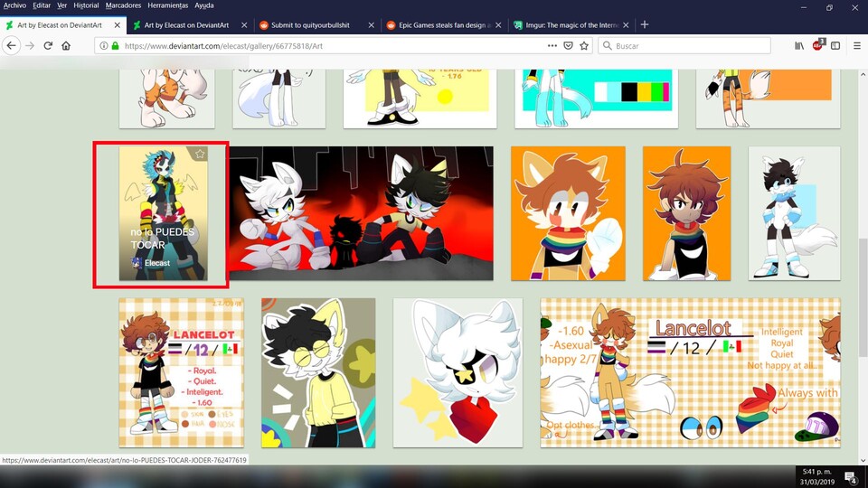Viewport: 868px width, 488px height.
Task: Toggle the sidebar view icon
Action: (x=835, y=45)
